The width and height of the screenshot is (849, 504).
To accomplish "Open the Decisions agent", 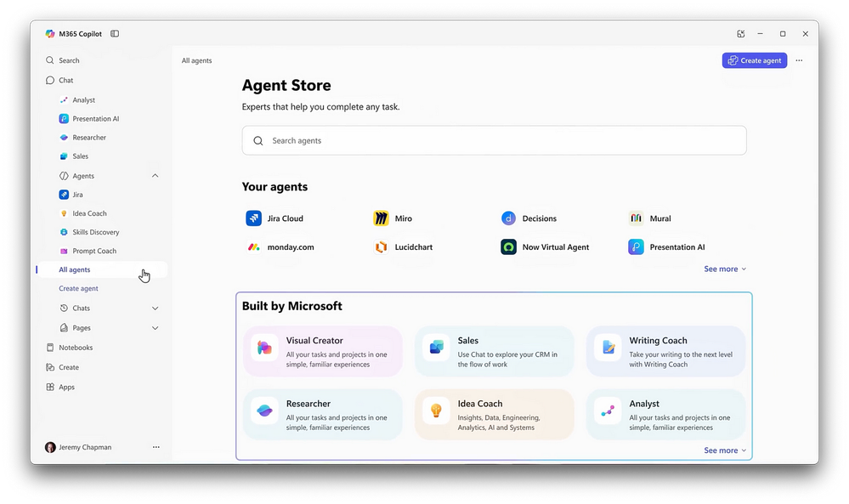I will click(529, 218).
